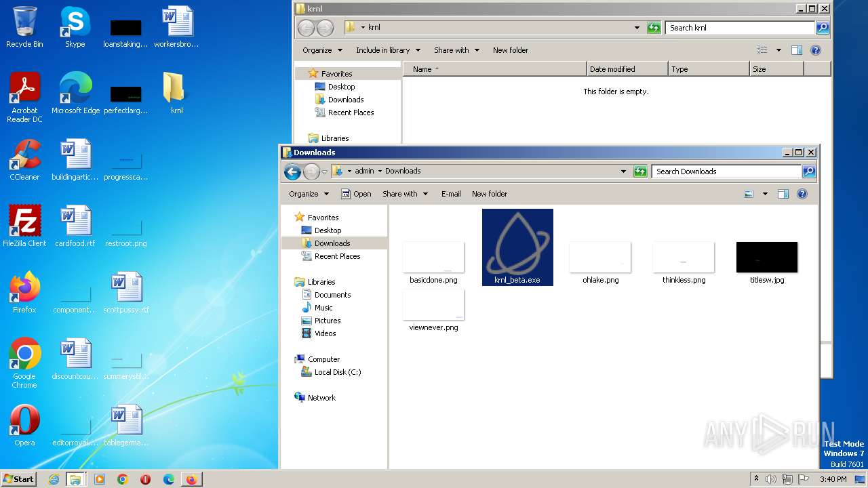Open help in Downloads window

pyautogui.click(x=802, y=194)
